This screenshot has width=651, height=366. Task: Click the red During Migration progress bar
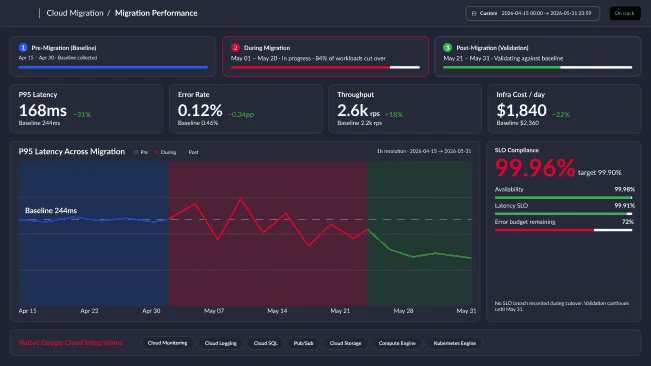(x=326, y=67)
